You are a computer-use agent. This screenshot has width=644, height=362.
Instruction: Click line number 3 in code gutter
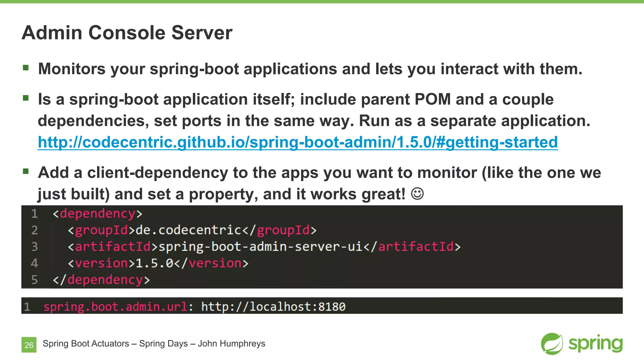(34, 246)
